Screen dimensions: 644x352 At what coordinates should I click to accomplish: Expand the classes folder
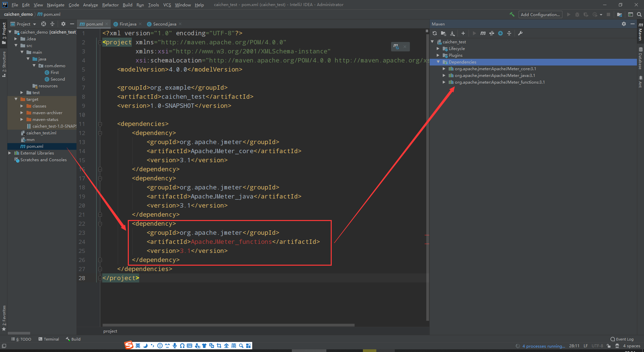point(22,106)
